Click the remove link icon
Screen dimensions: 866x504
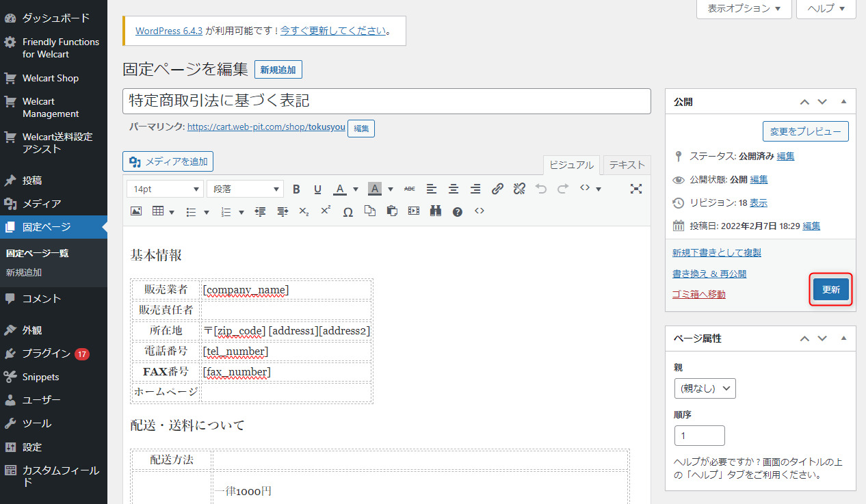pyautogui.click(x=519, y=189)
